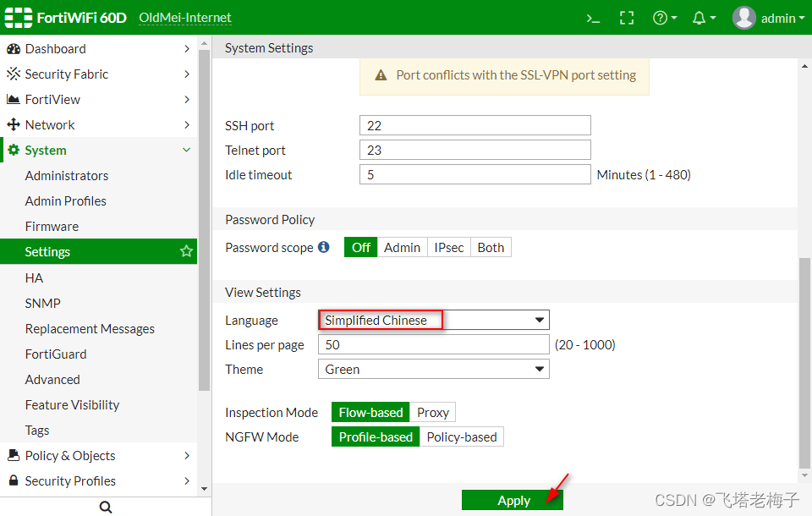This screenshot has height=516, width=812.
Task: Click the admin user avatar
Action: [x=744, y=18]
